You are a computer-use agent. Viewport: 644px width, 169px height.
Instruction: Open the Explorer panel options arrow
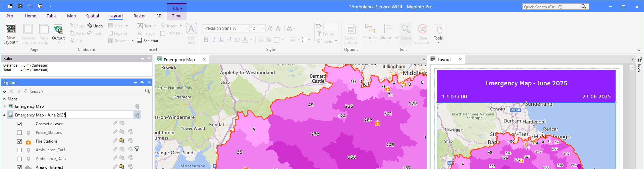click(x=135, y=82)
